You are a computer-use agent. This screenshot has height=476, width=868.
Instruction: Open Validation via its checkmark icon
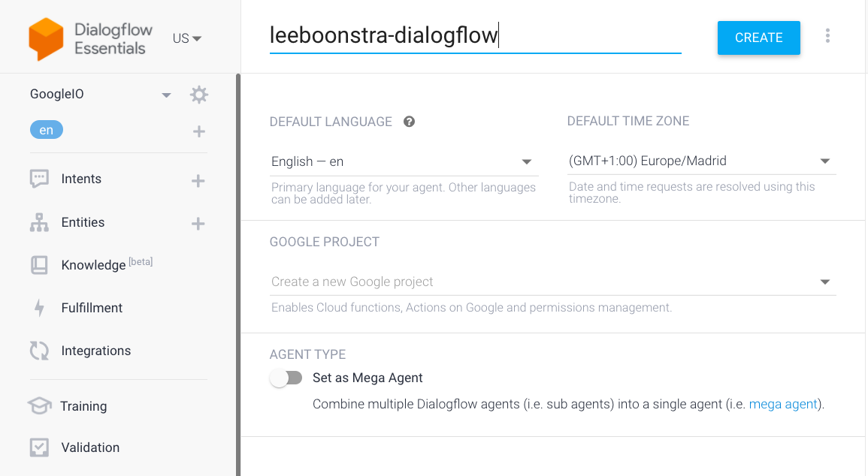pyautogui.click(x=39, y=447)
